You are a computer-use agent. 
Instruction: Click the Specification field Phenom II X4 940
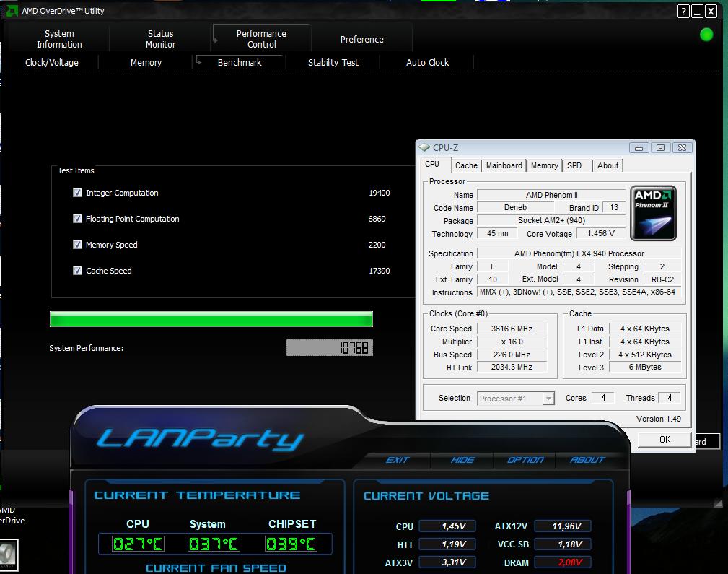pos(579,253)
